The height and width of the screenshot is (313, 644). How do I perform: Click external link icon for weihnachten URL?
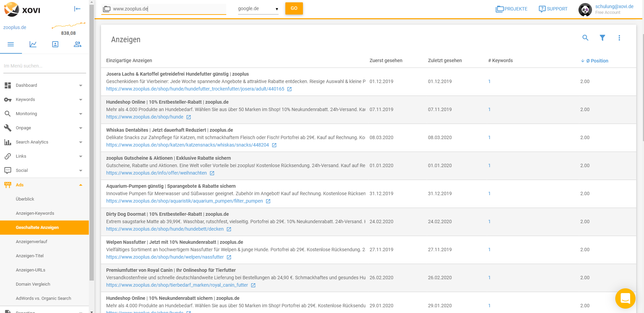[x=212, y=173]
